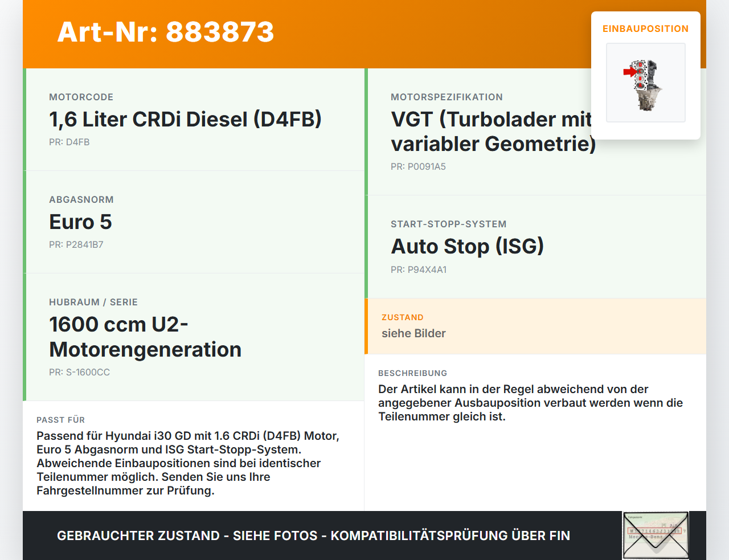Select the Abgasnorm value Euro 5
Screen dimensions: 729x560
pyautogui.click(x=80, y=222)
